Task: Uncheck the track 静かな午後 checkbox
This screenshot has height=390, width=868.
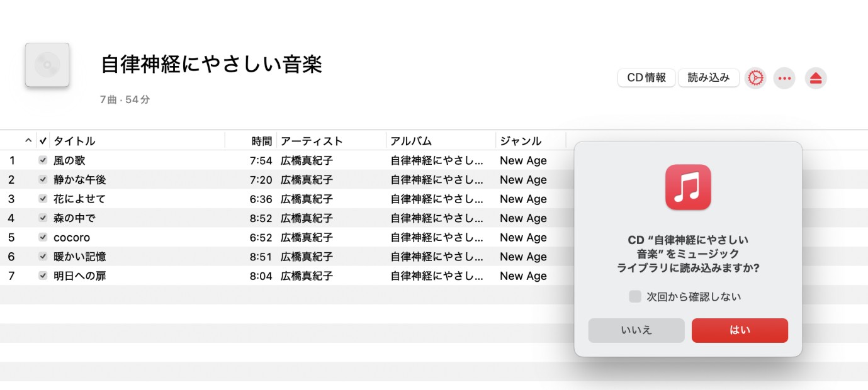Action: [x=43, y=179]
